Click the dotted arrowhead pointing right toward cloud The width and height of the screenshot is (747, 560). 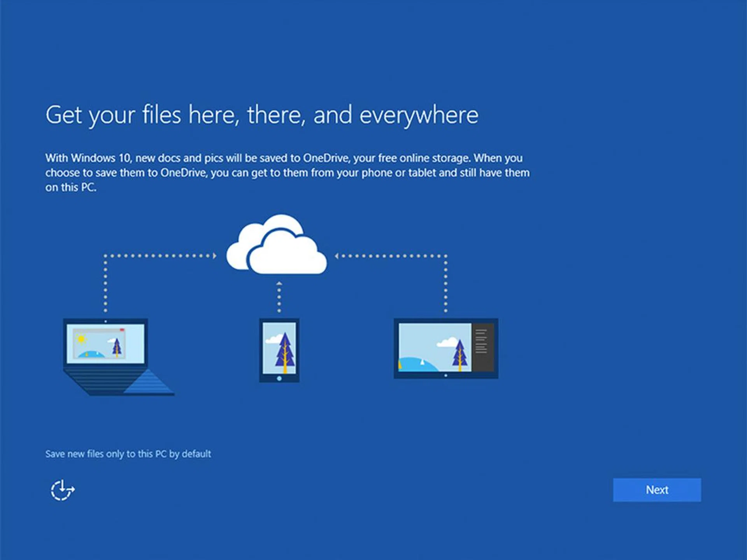point(214,255)
